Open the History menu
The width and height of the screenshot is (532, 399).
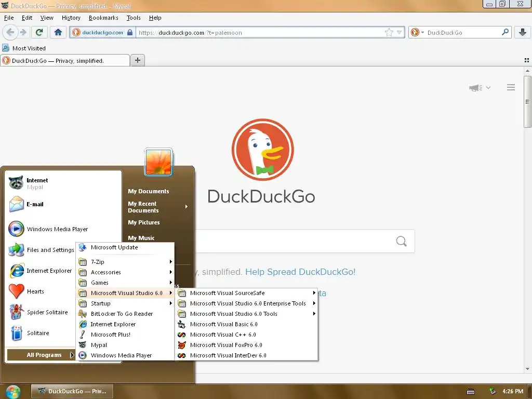71,18
